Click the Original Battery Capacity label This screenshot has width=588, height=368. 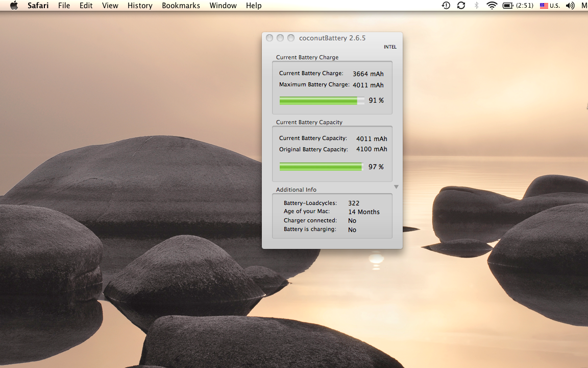(x=313, y=149)
